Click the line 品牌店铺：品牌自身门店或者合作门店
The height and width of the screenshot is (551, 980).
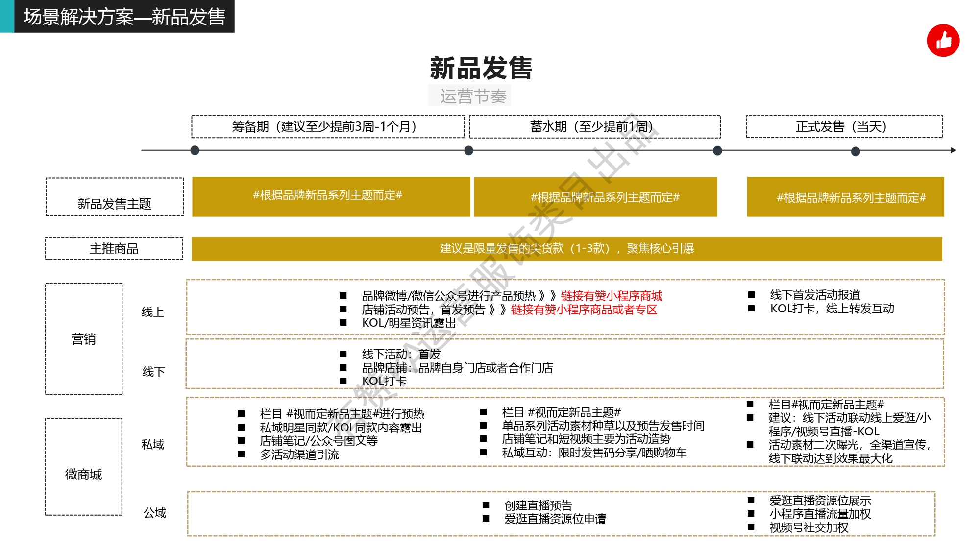coord(457,368)
